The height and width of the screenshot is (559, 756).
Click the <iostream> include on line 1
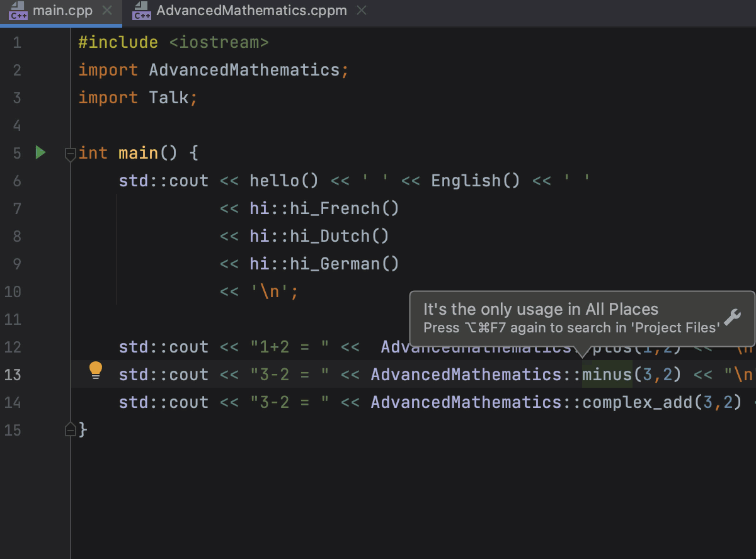219,43
